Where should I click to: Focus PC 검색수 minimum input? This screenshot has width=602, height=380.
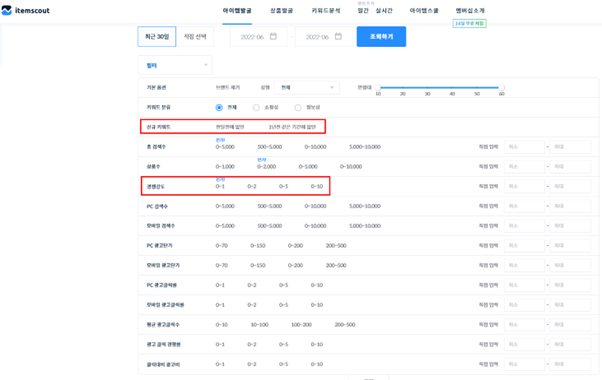click(x=524, y=206)
